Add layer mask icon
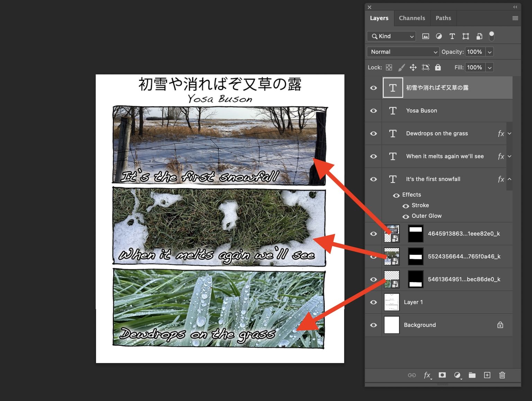This screenshot has height=401, width=532. [x=442, y=375]
